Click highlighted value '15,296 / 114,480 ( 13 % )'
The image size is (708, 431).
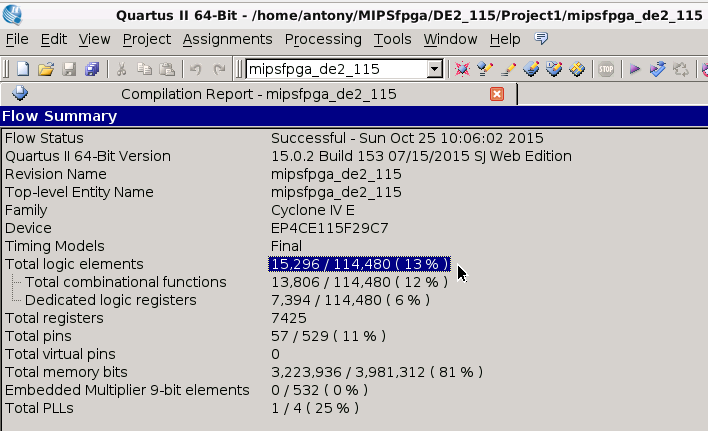click(x=359, y=264)
